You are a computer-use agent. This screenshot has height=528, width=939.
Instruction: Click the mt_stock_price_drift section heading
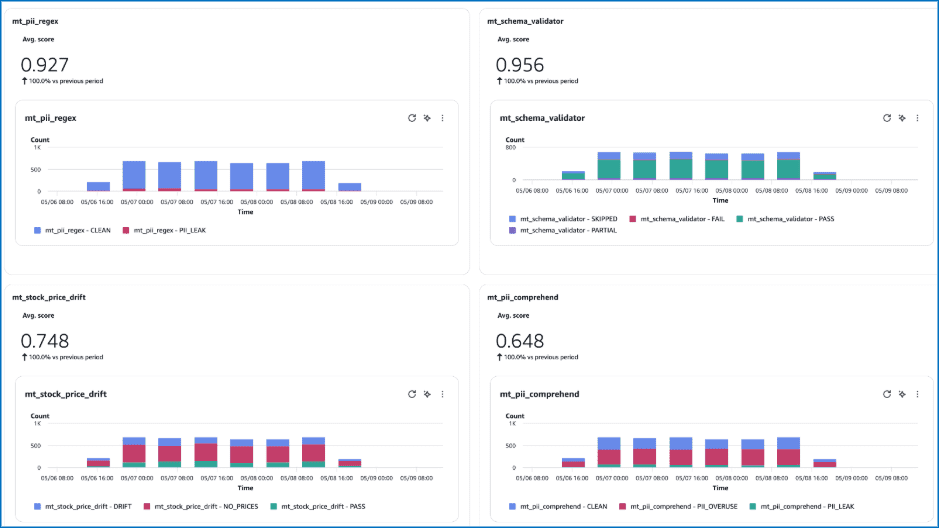[x=49, y=298]
